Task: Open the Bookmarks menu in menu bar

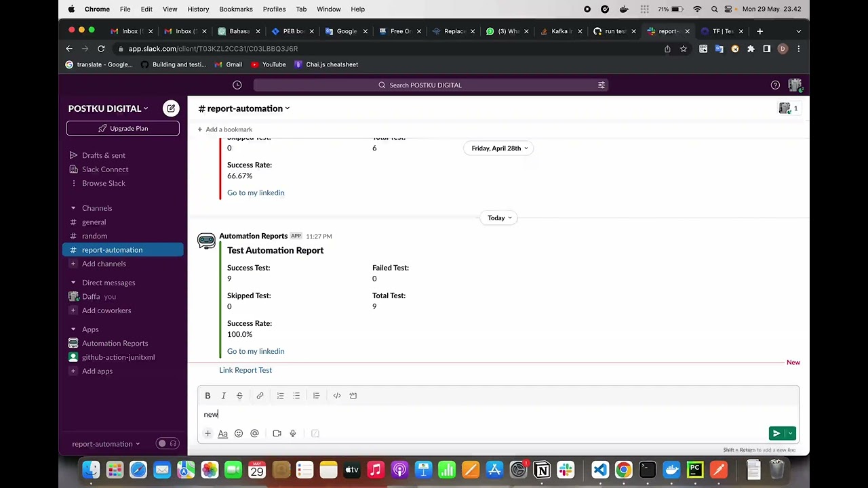Action: [x=236, y=9]
